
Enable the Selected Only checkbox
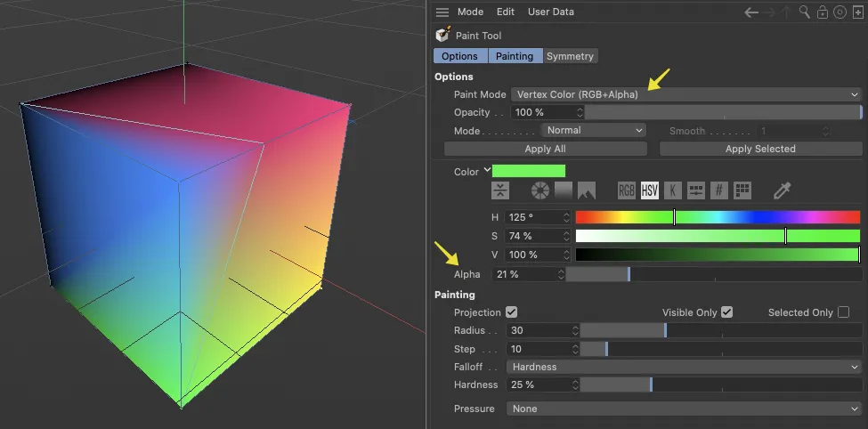[x=843, y=312]
